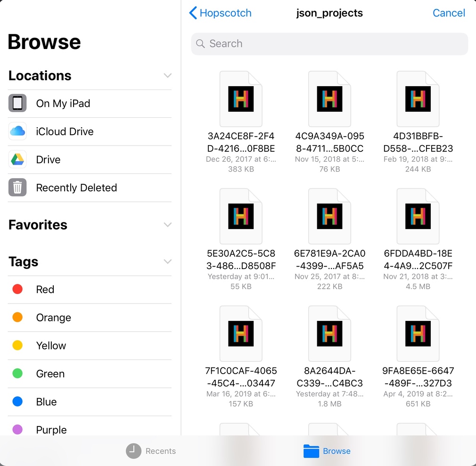
Task: Open the Orange tag label
Action: coord(53,318)
